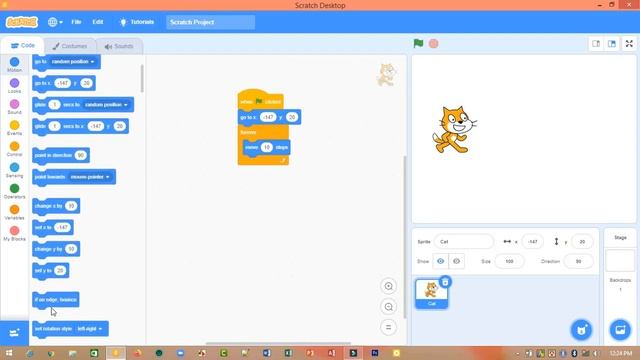Viewport: 640px width, 360px height.
Task: Open the File menu
Action: tap(76, 22)
